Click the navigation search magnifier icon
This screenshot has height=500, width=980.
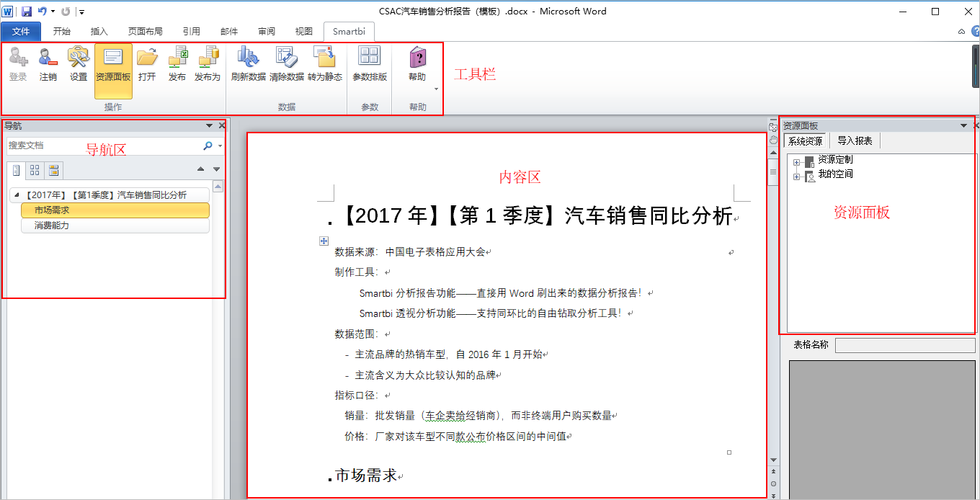208,146
